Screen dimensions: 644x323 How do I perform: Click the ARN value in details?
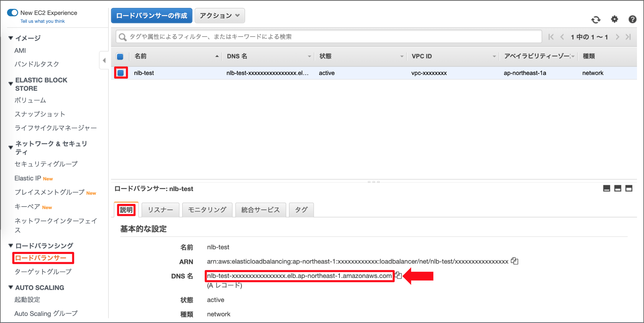358,261
